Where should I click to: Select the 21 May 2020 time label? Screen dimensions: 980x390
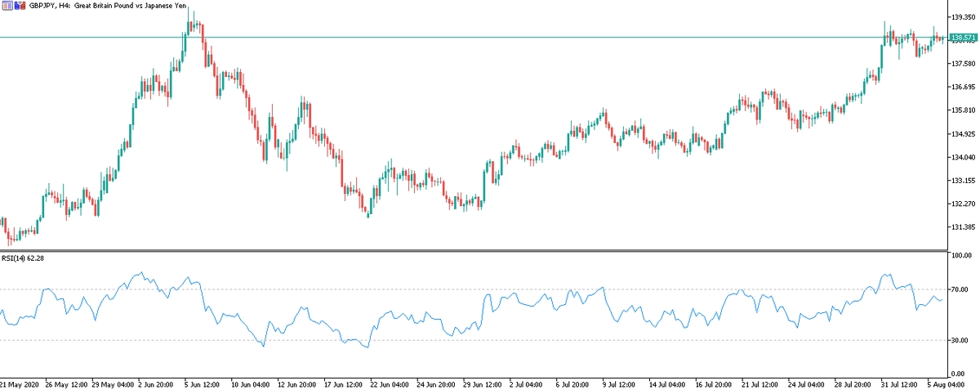20,383
